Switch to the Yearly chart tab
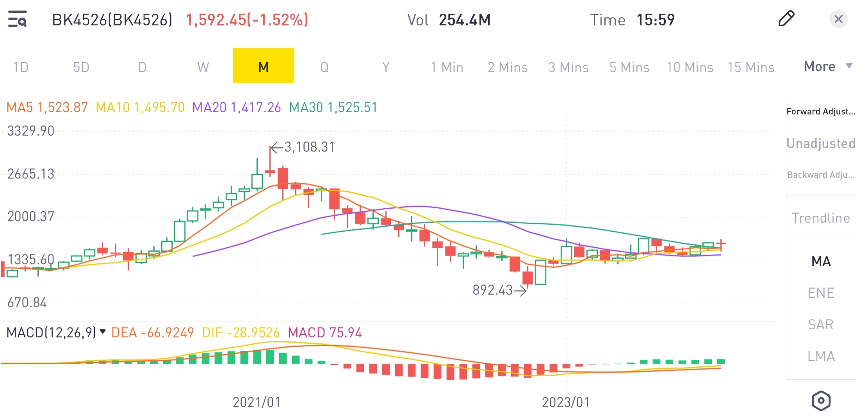The width and height of the screenshot is (868, 418). pyautogui.click(x=385, y=67)
